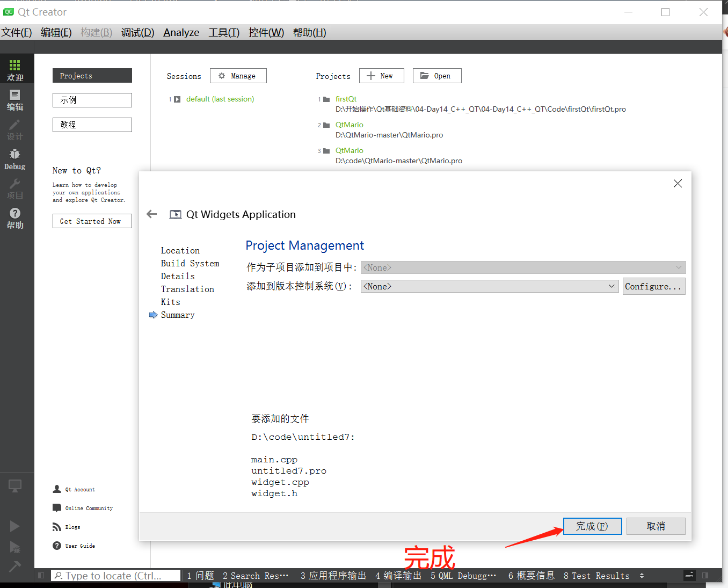Click the Qt Account person icon
This screenshot has height=588, width=728.
pyautogui.click(x=57, y=489)
